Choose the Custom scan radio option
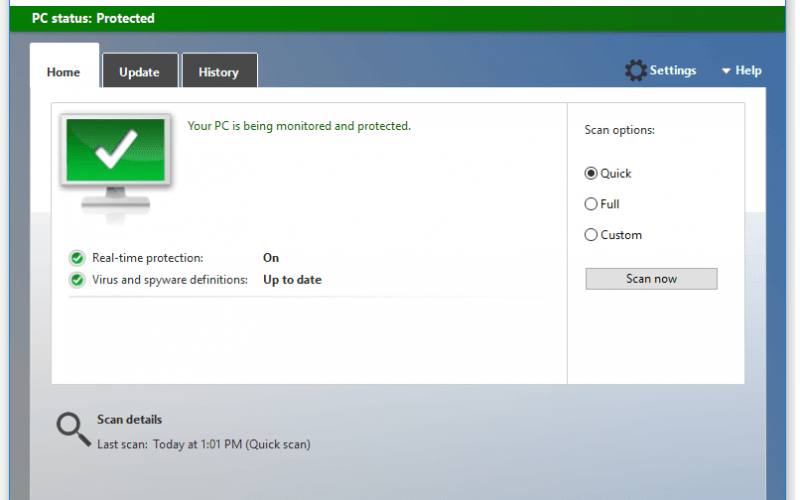 point(591,235)
